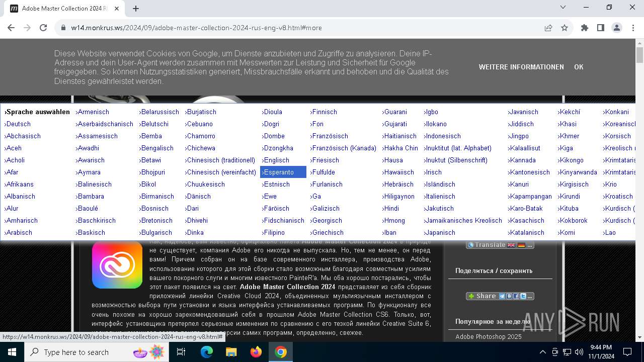This screenshot has width=644, height=362.
Task: Select Dänisch language
Action: (x=198, y=196)
